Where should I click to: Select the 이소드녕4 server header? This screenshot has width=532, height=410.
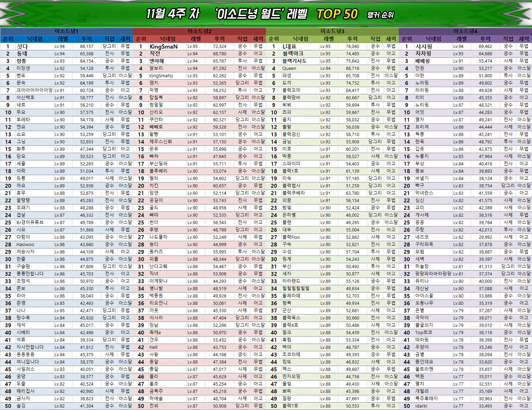pyautogui.click(x=465, y=31)
